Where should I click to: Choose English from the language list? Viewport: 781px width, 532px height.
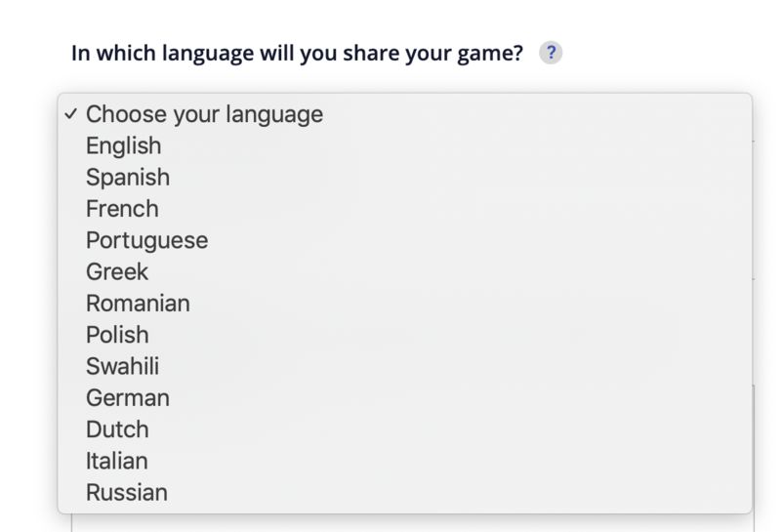tap(124, 145)
